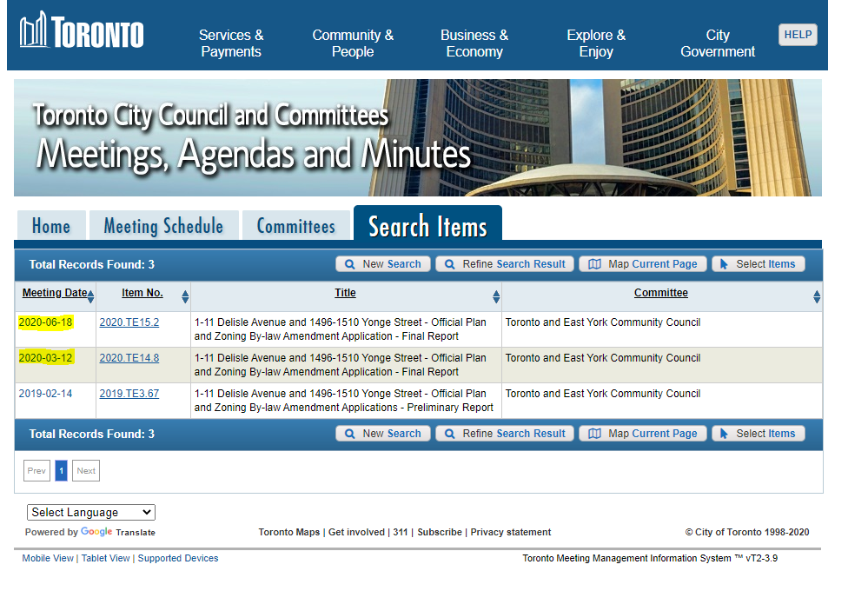Expand the City Government menu
This screenshot has height=591, width=868.
tap(718, 43)
